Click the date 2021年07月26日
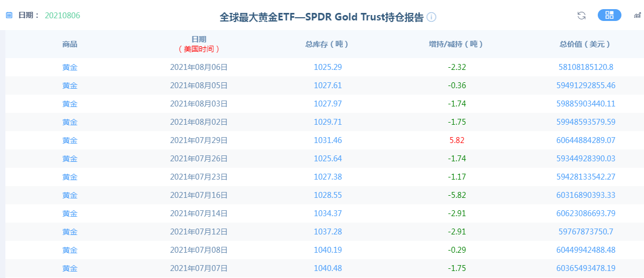The width and height of the screenshot is (644, 278). [x=199, y=159]
